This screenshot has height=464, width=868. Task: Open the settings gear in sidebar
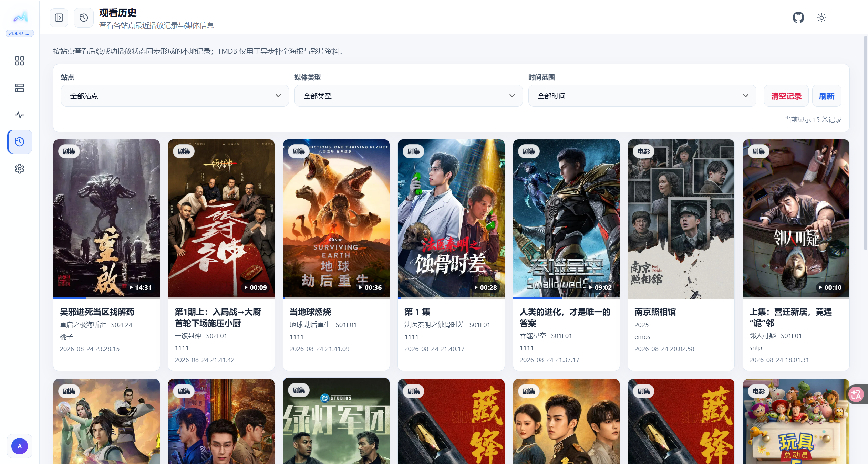20,169
